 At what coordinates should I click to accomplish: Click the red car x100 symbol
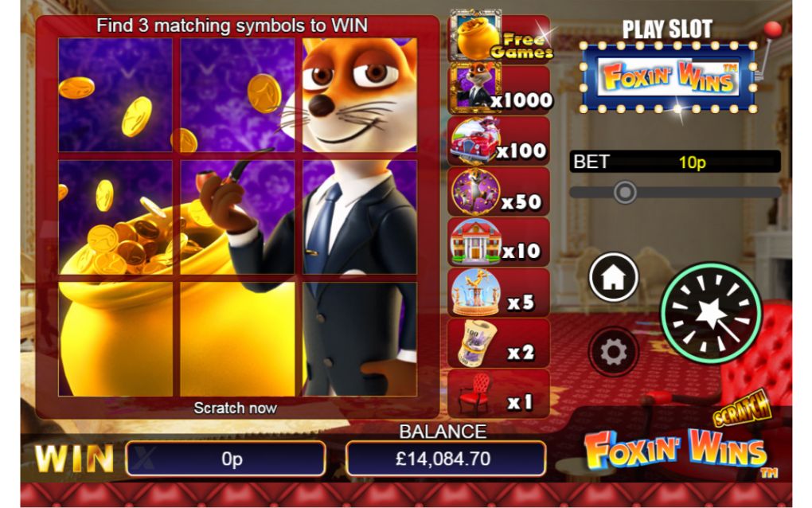475,141
